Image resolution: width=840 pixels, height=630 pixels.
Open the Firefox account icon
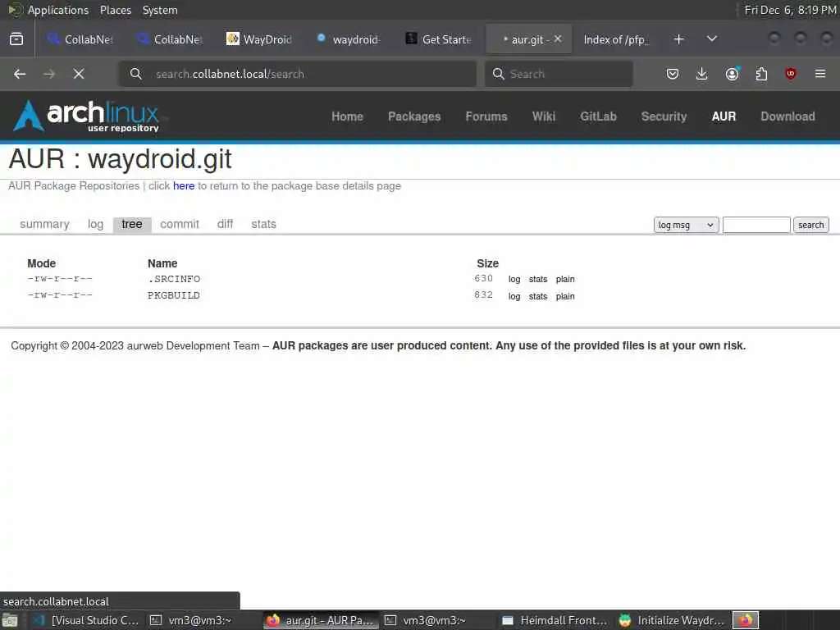(732, 74)
